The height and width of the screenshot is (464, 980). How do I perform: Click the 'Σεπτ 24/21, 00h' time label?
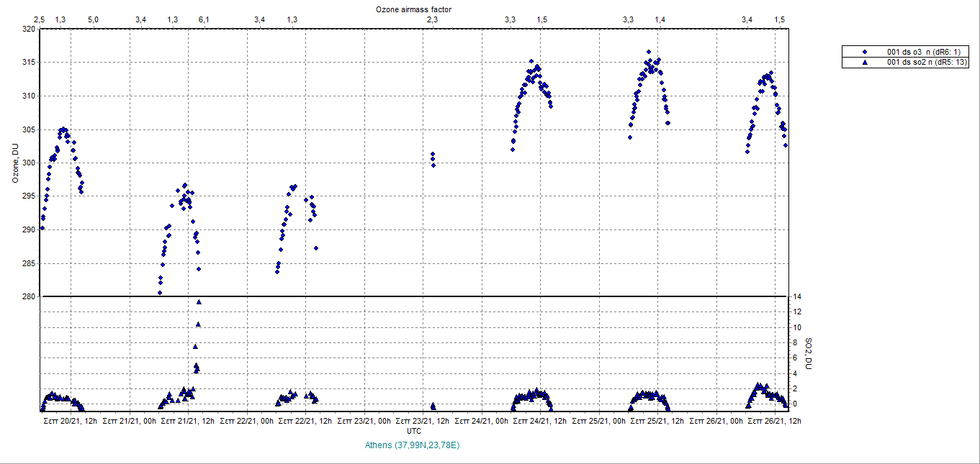point(482,420)
